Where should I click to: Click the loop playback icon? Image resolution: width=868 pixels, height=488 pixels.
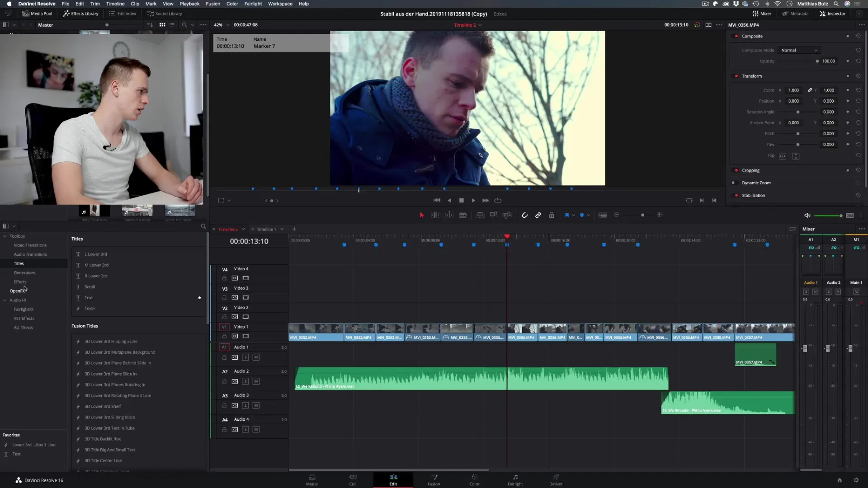498,200
